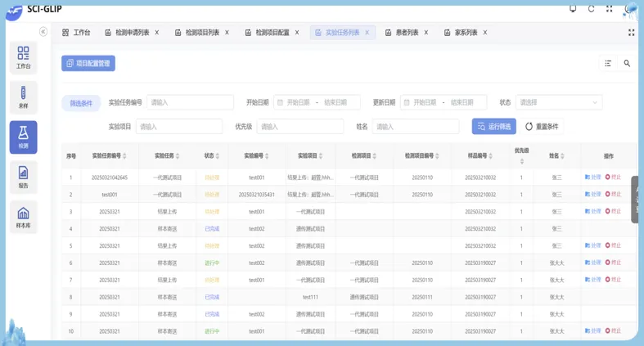This screenshot has height=346, width=644.
Task: Open the 工作台 sidebar icon
Action: (x=23, y=56)
